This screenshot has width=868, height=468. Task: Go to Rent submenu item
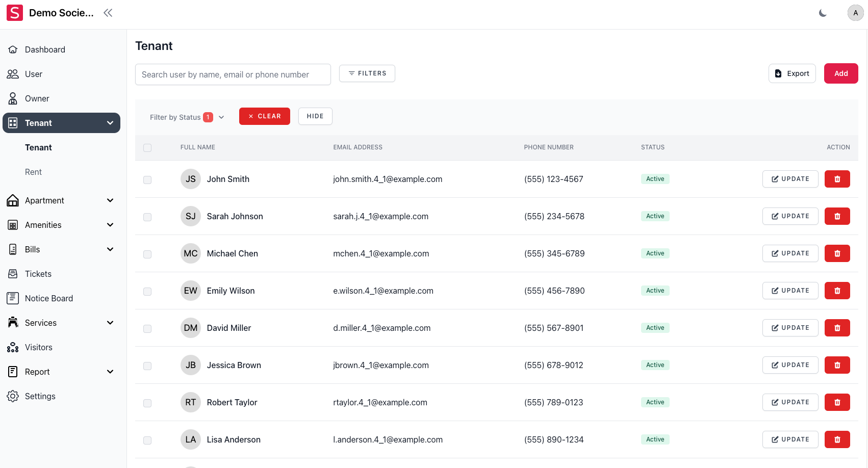[34, 172]
